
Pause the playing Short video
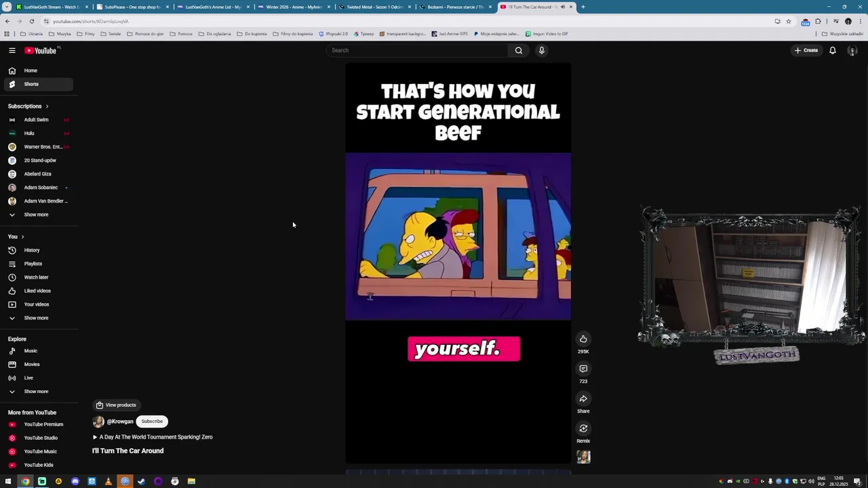point(458,263)
